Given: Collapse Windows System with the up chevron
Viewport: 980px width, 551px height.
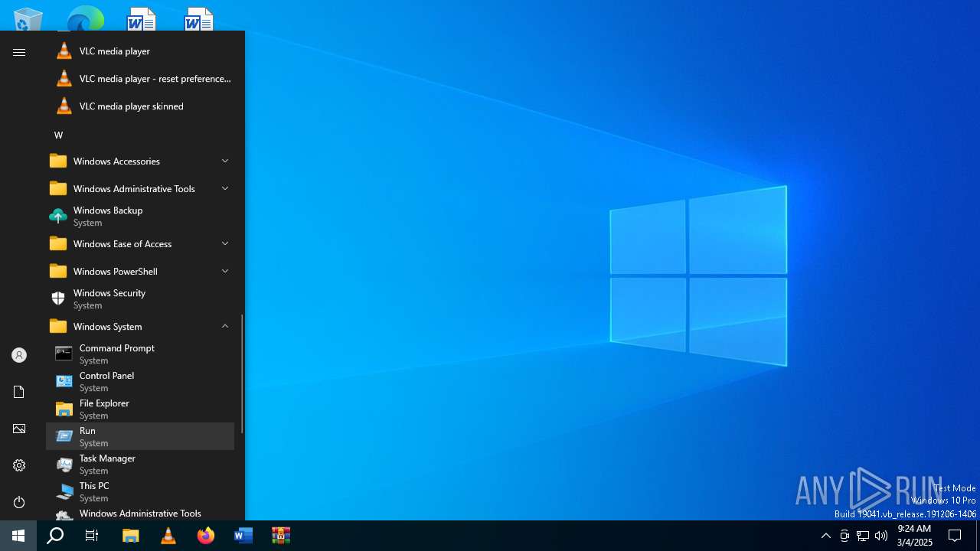Looking at the screenshot, I should pos(225,326).
